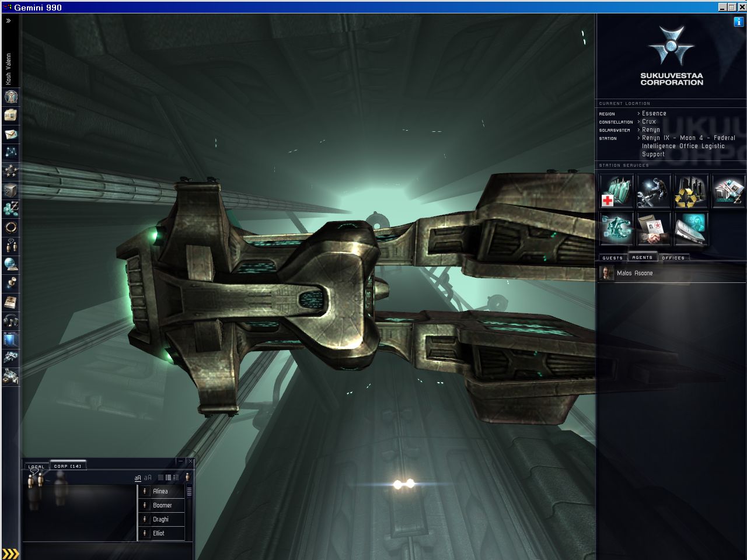
Task: Open the glowing robot factory station service
Action: tap(616, 229)
